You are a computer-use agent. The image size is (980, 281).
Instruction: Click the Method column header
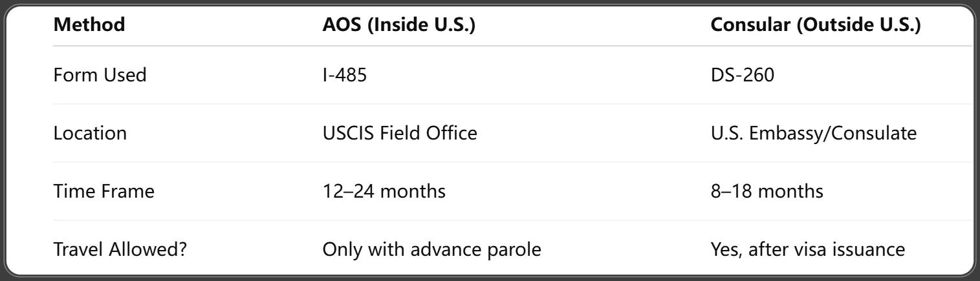pos(89,26)
